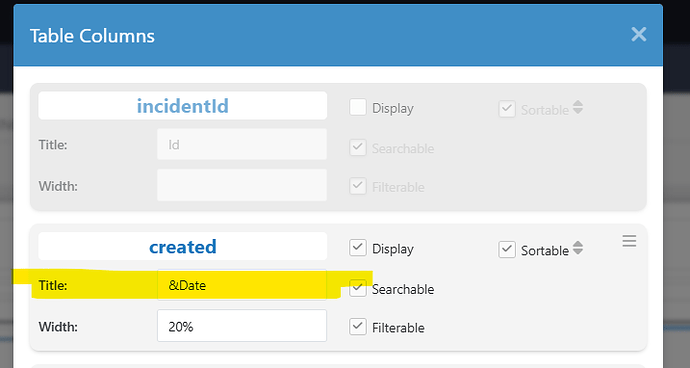The height and width of the screenshot is (368, 690).
Task: Toggle the dimmed Filterable checkbox for incidentId
Action: (358, 186)
